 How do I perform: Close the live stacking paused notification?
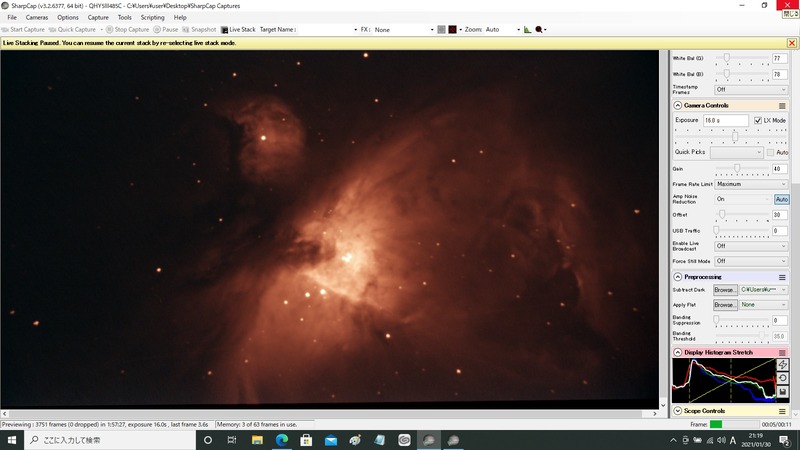point(792,43)
